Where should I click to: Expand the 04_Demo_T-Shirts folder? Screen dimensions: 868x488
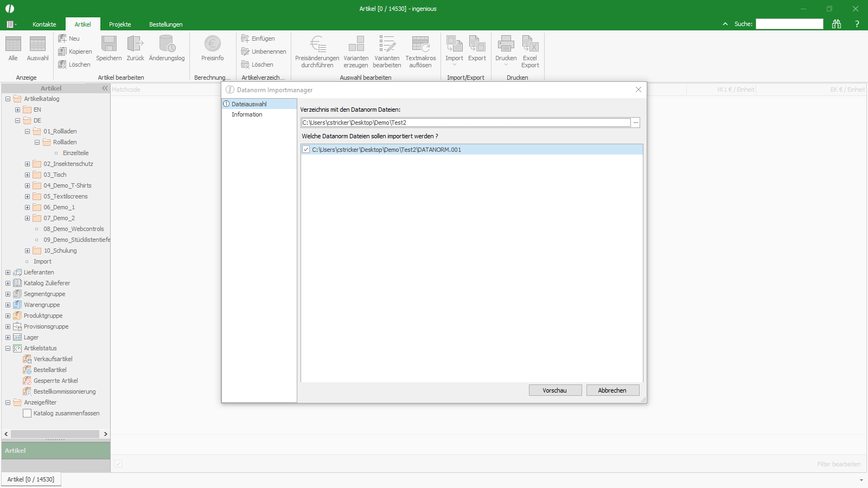coord(27,185)
